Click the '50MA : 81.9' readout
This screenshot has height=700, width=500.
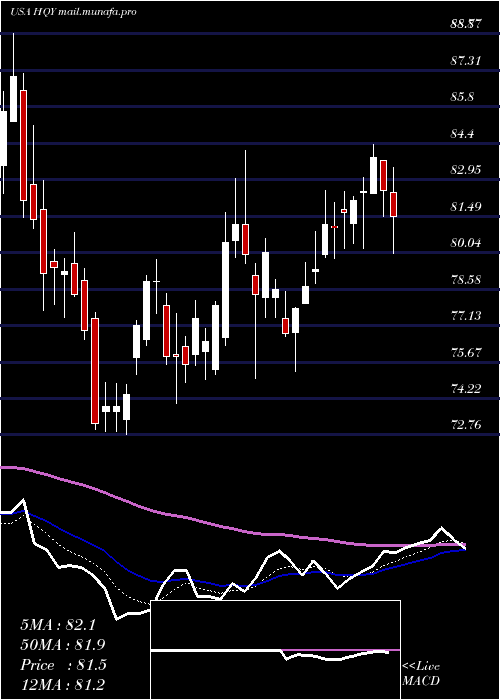pos(63,645)
